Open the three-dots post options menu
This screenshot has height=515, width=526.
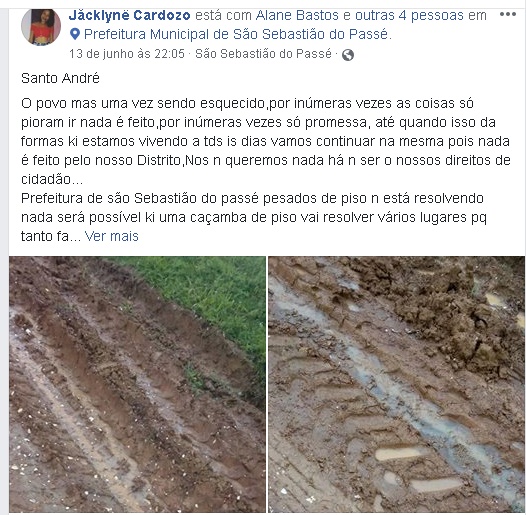tap(508, 14)
